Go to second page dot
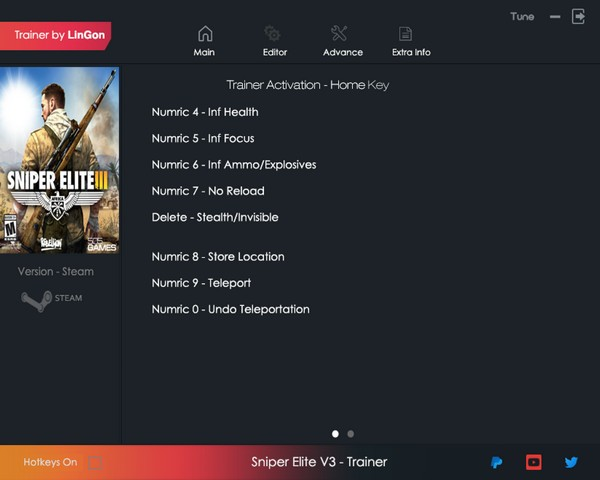The image size is (600, 480). click(351, 434)
